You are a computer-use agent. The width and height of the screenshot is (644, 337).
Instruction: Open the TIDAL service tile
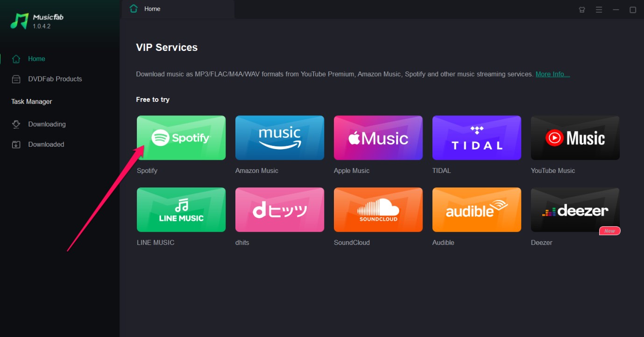477,138
